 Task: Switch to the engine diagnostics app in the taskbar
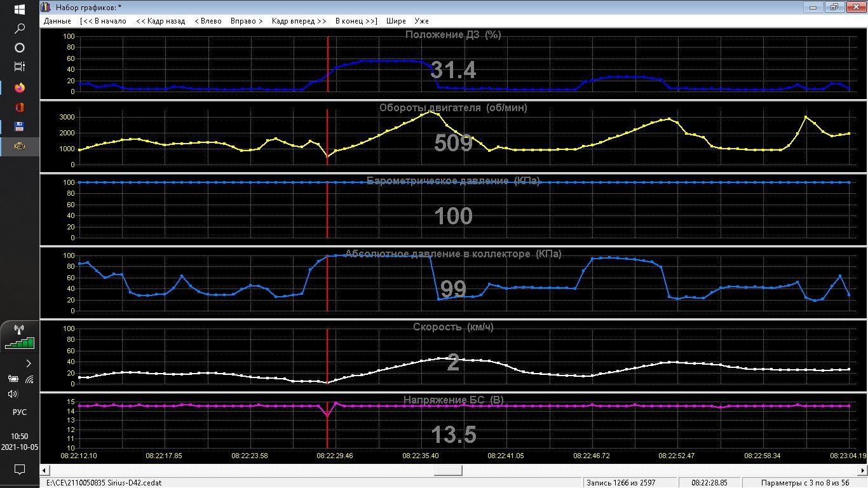pos(20,146)
